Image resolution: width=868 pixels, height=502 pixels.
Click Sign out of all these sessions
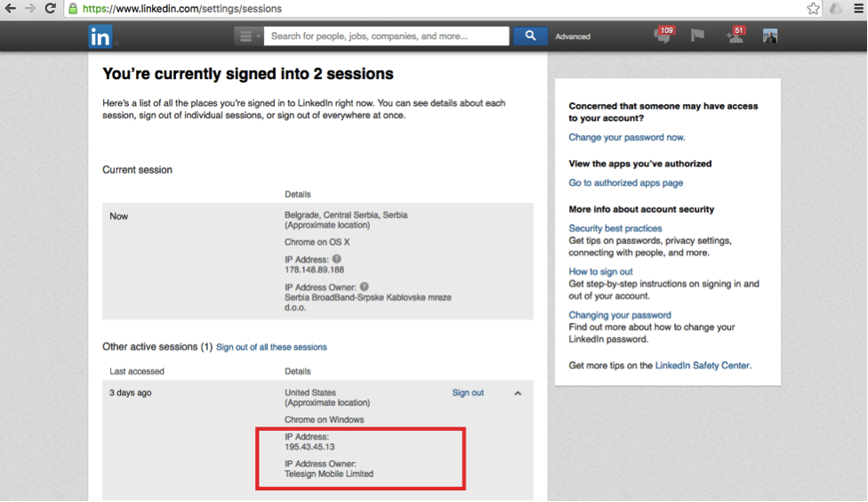coord(271,347)
